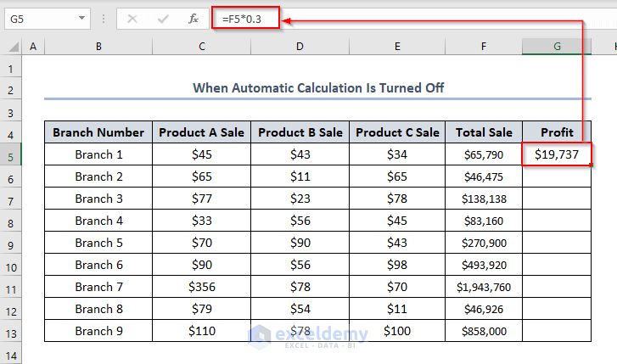This screenshot has width=617, height=364.
Task: Select Branch 6 Product A cell $90
Action: (201, 265)
